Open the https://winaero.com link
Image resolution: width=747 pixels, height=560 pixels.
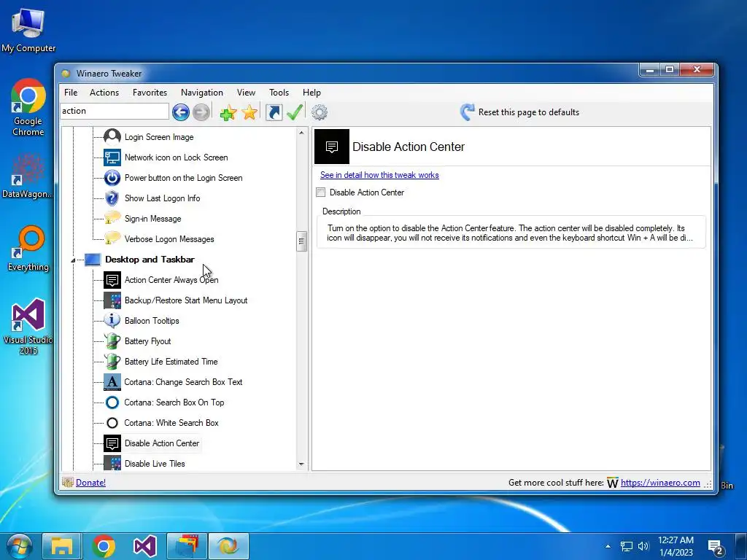click(x=660, y=483)
